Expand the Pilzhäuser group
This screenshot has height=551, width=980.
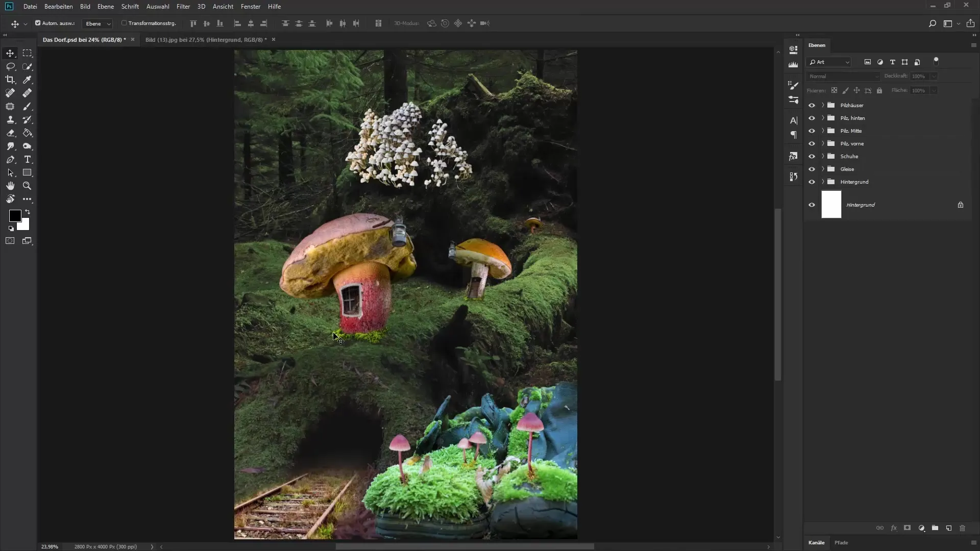(823, 105)
